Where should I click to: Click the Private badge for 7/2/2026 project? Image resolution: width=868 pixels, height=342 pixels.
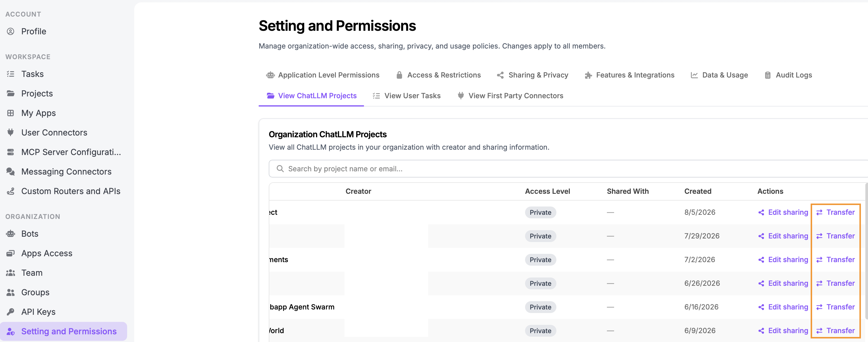[x=540, y=260]
